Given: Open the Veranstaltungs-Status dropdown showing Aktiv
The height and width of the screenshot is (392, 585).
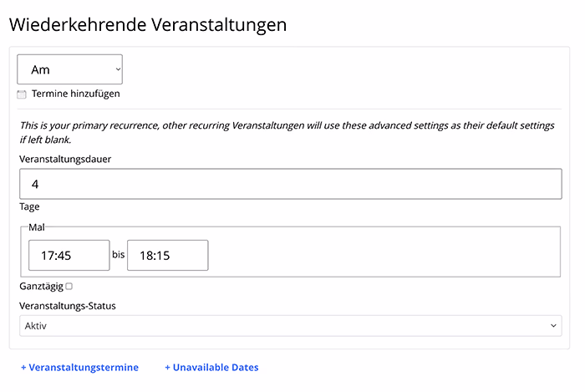Looking at the screenshot, I should tap(291, 326).
